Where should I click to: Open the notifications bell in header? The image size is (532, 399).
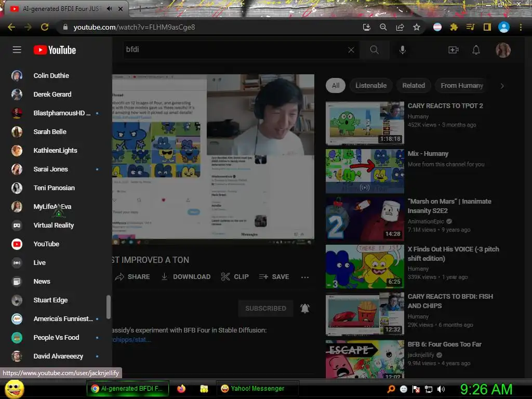pyautogui.click(x=476, y=50)
